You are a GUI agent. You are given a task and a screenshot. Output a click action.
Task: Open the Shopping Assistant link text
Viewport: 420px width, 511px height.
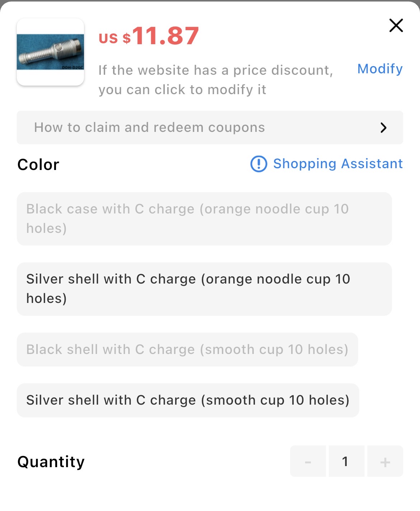tap(338, 164)
